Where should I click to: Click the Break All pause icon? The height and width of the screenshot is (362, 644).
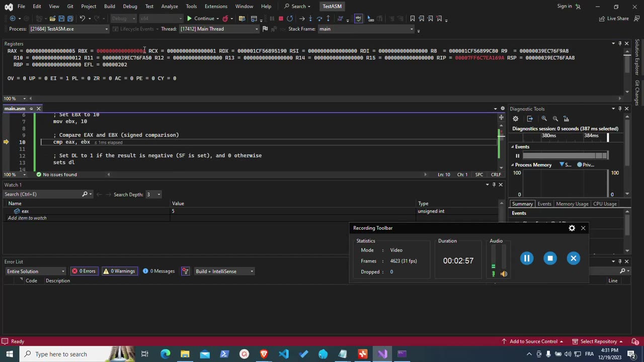[272, 19]
